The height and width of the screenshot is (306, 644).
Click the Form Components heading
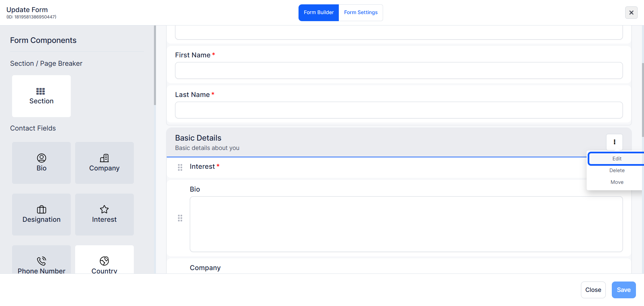tap(43, 40)
